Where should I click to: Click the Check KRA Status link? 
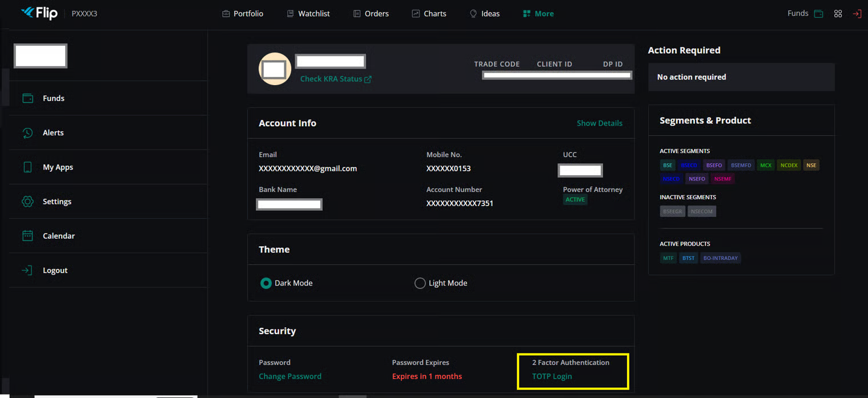click(336, 79)
